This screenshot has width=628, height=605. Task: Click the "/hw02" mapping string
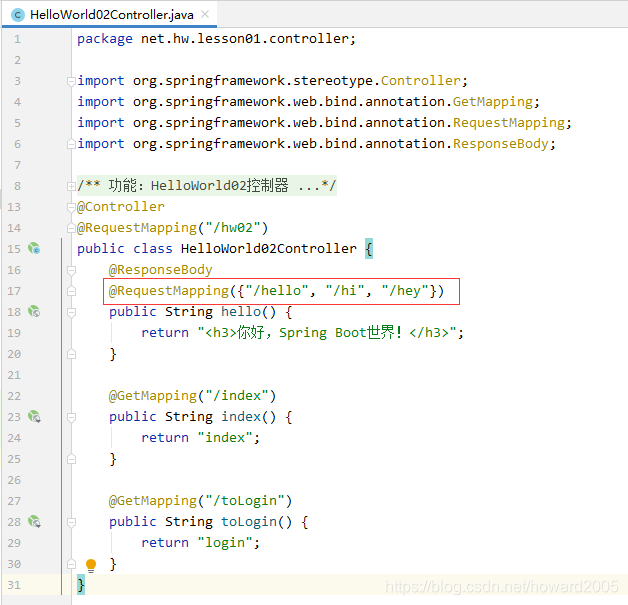(233, 228)
